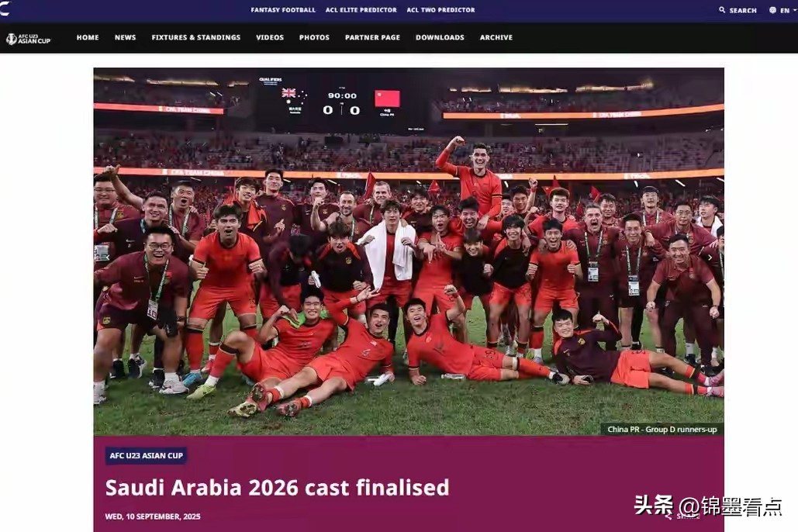Click the share icon in the article banner
This screenshot has width=798, height=532.
click(668, 516)
